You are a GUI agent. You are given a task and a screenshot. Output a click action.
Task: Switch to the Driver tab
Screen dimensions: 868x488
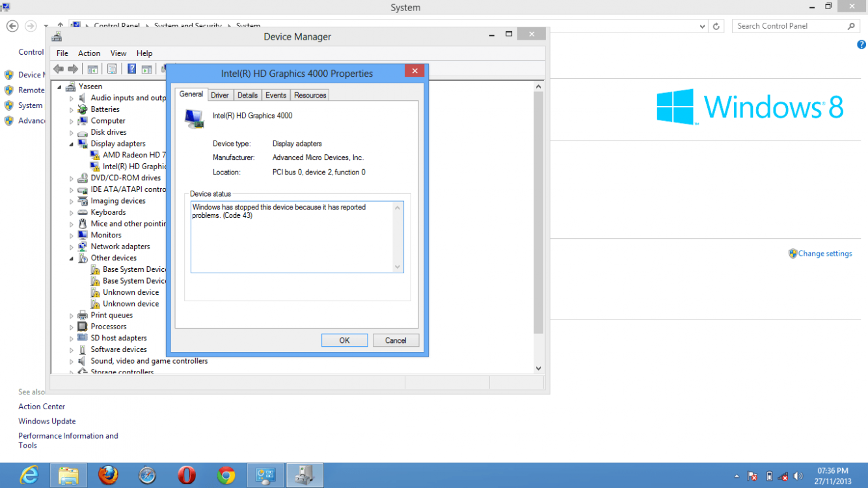pos(220,95)
